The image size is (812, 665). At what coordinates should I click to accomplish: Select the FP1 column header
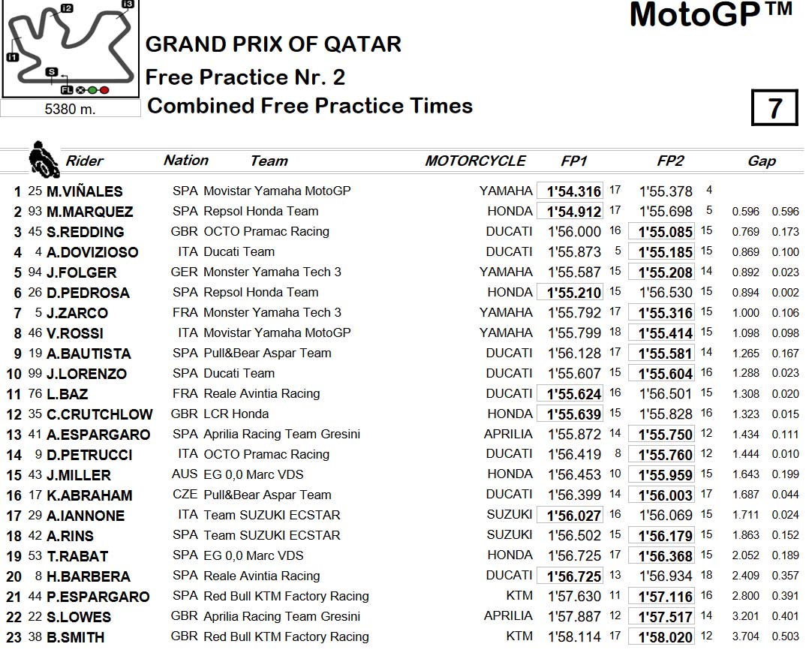[x=574, y=161]
